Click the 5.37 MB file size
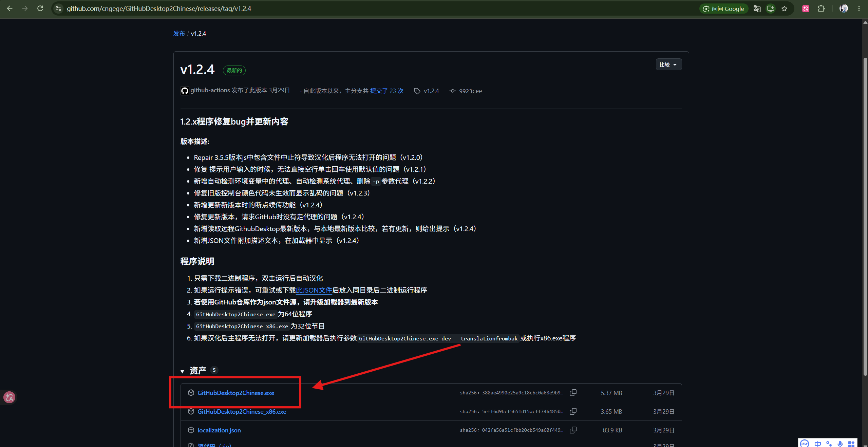Screen dimensions: 868x447 point(611,393)
